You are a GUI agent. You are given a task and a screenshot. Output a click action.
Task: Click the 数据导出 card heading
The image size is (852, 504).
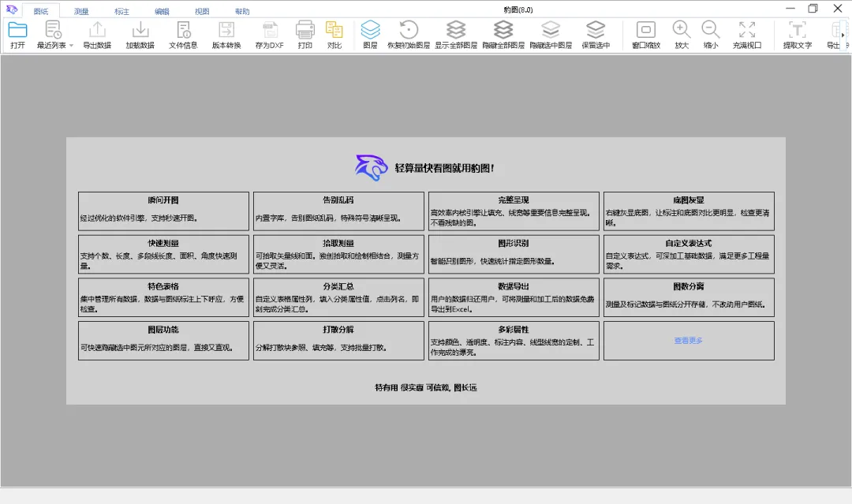(x=514, y=286)
